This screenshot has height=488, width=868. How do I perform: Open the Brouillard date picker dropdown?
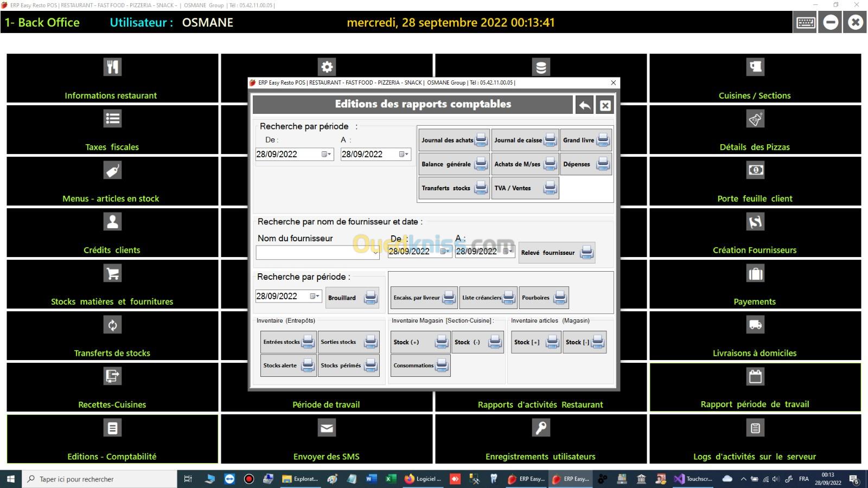[x=315, y=297]
